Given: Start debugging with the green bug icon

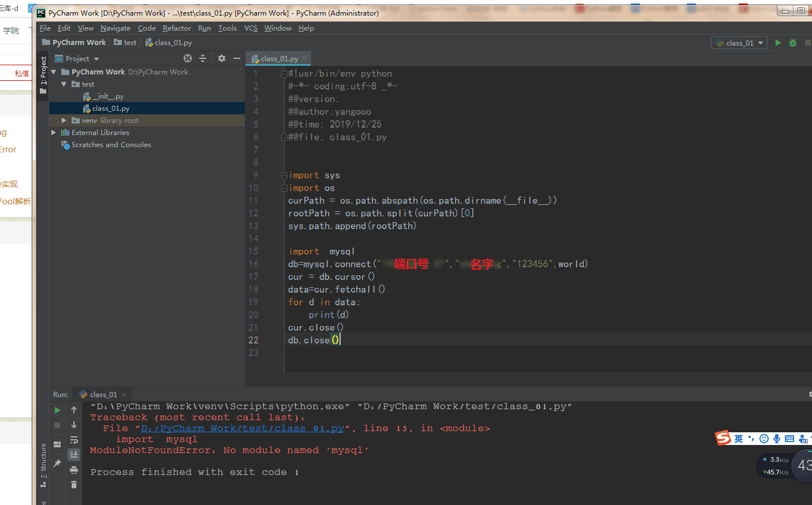Looking at the screenshot, I should pyautogui.click(x=793, y=43).
